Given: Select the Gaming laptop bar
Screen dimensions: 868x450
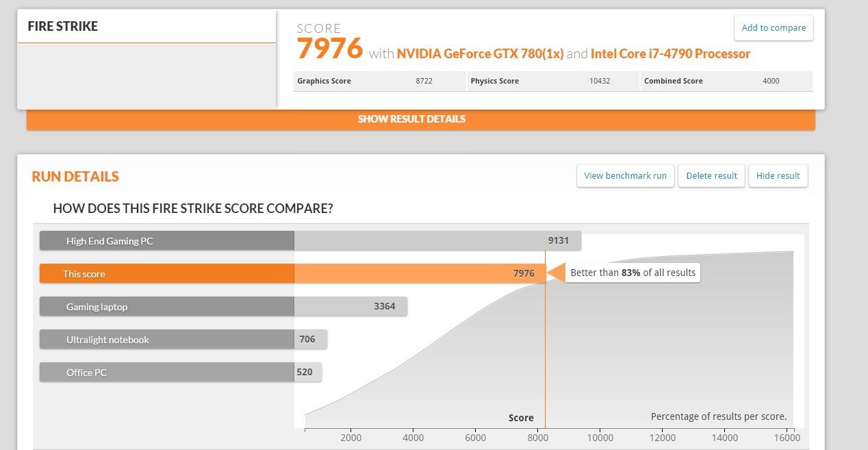Looking at the screenshot, I should [x=223, y=307].
